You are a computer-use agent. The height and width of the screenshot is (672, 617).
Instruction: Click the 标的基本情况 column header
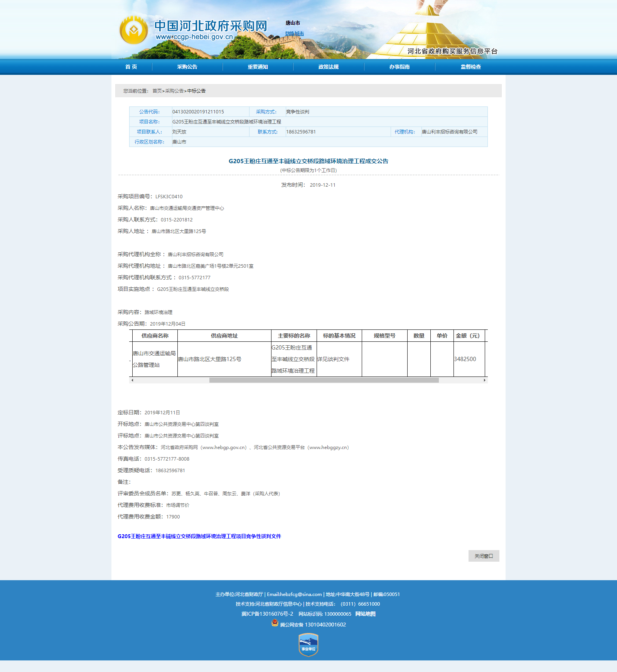click(x=339, y=336)
